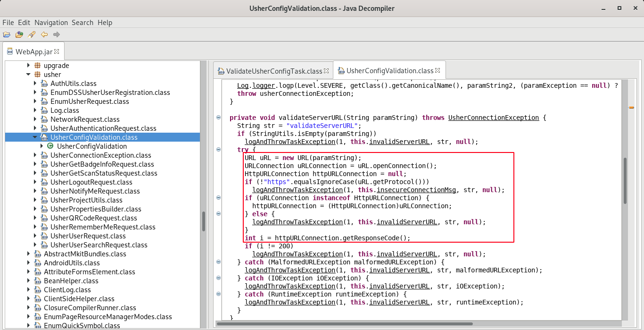The height and width of the screenshot is (330, 644).
Task: Click the orange overview ruler marker
Action: coord(631,108)
